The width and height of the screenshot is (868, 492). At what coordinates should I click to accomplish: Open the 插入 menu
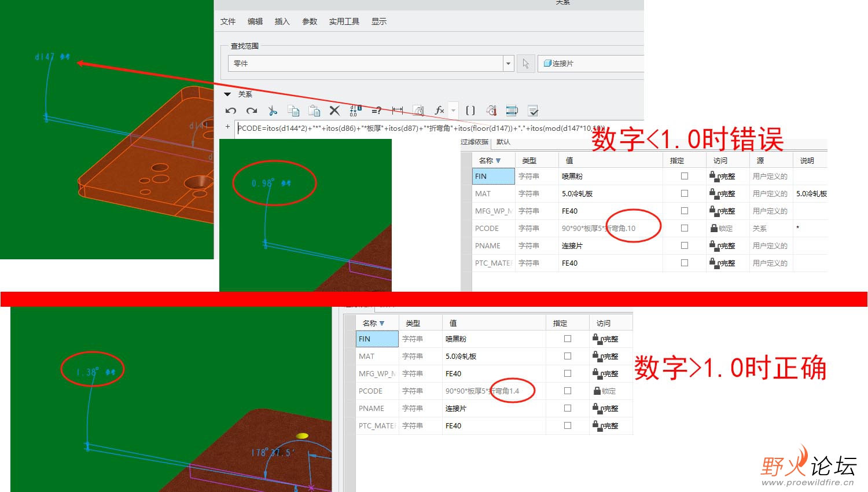pos(282,21)
